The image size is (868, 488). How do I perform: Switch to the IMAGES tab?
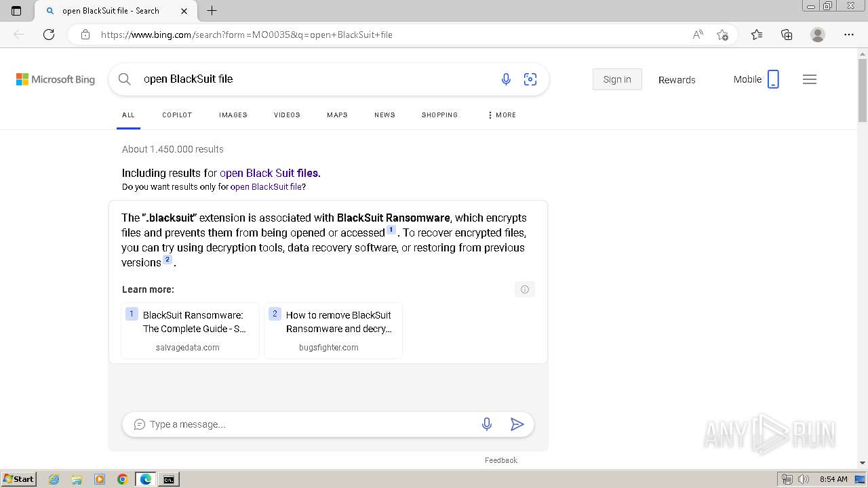(233, 115)
